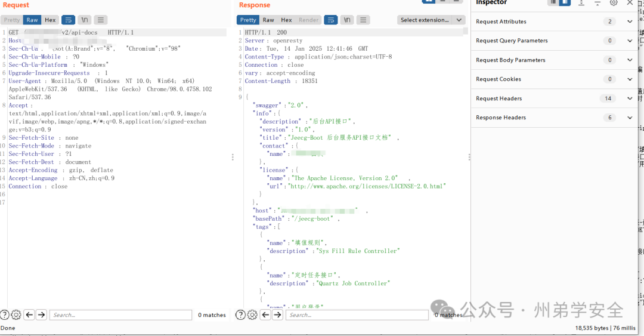Viewport: 644px width, 336px height.
Task: Expand Response Headers chevron
Action: (x=630, y=118)
